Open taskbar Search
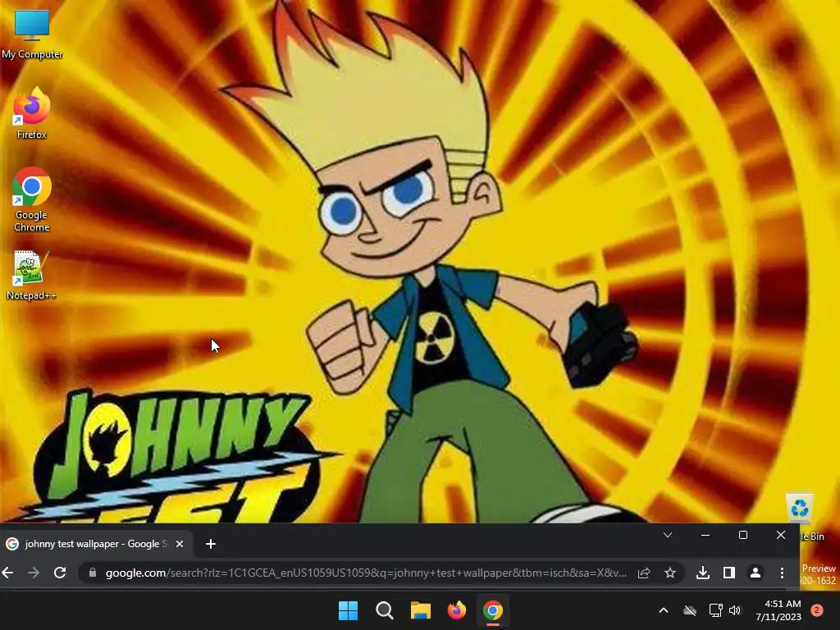This screenshot has height=630, width=840. (x=385, y=610)
